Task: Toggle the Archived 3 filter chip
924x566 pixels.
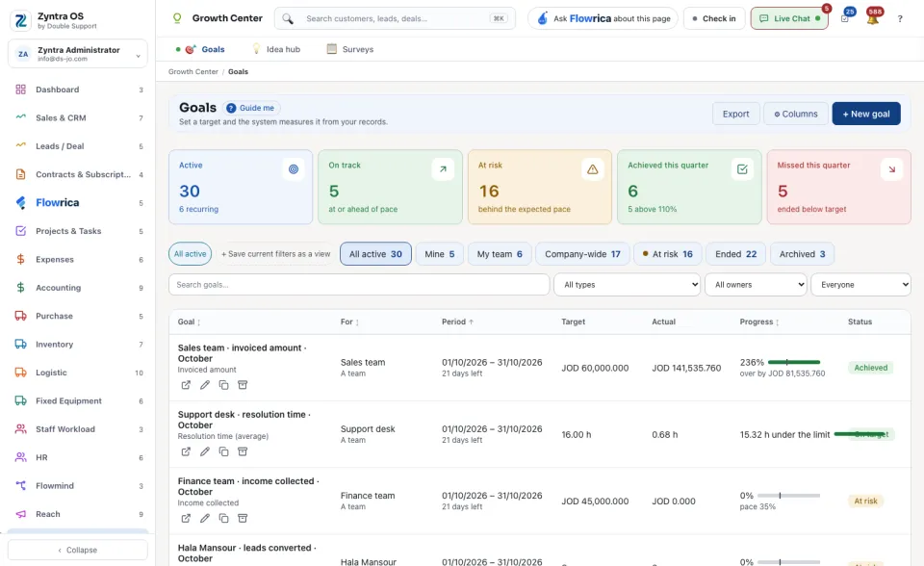Action: click(802, 254)
